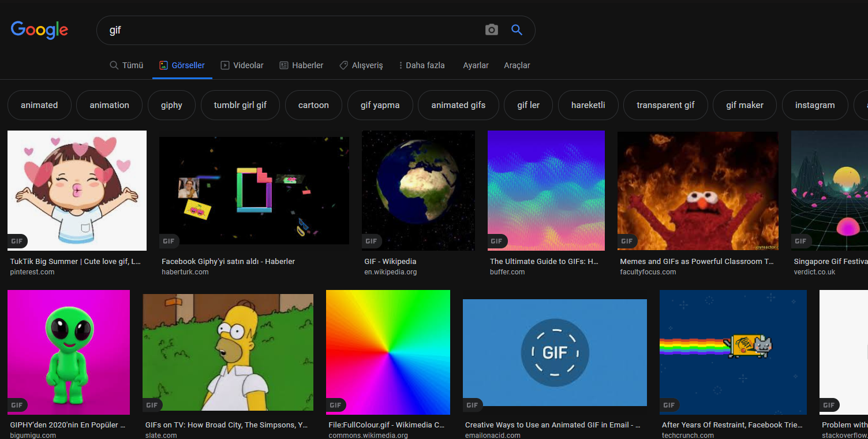
Task: Select the hareketli chip
Action: [x=588, y=105]
